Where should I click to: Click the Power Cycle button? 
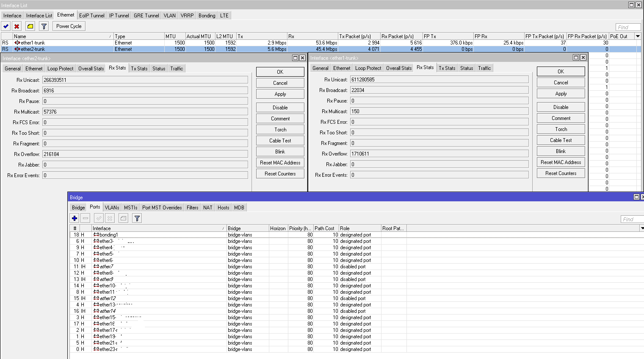(x=69, y=26)
